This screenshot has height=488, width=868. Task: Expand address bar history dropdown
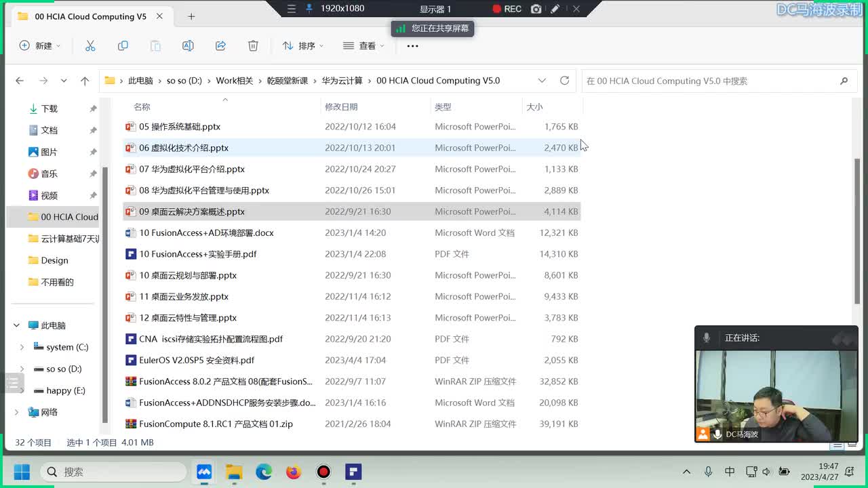click(x=542, y=80)
